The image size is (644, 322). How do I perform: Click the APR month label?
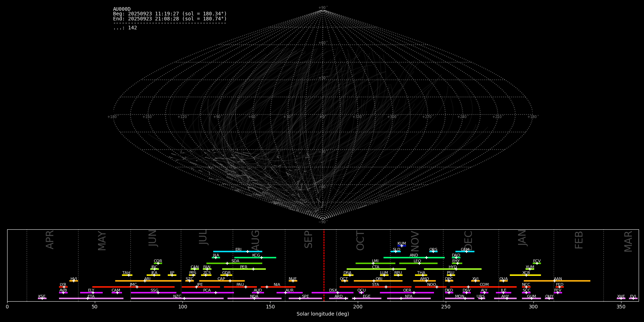(x=50, y=240)
